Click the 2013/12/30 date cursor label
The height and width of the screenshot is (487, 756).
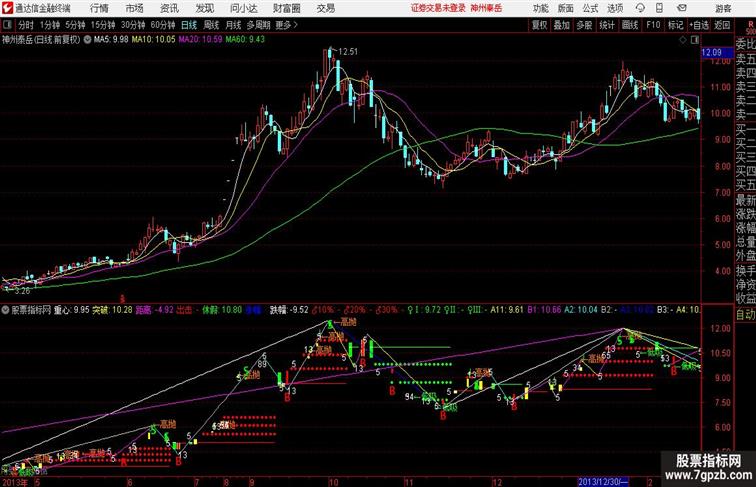(x=603, y=482)
